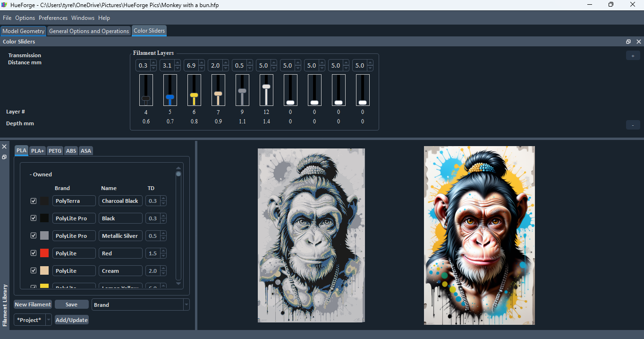Uncheck the PolyLite Red filament
The height and width of the screenshot is (339, 644).
[34, 252]
